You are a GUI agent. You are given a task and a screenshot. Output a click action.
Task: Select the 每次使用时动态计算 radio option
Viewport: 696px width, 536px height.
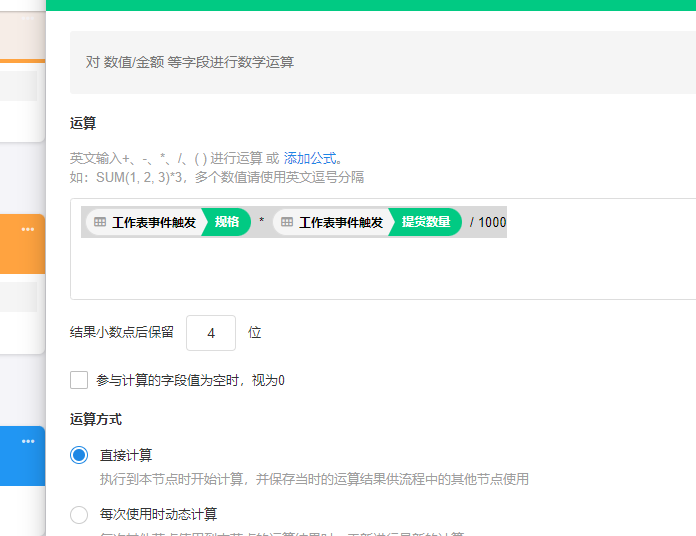coord(79,515)
